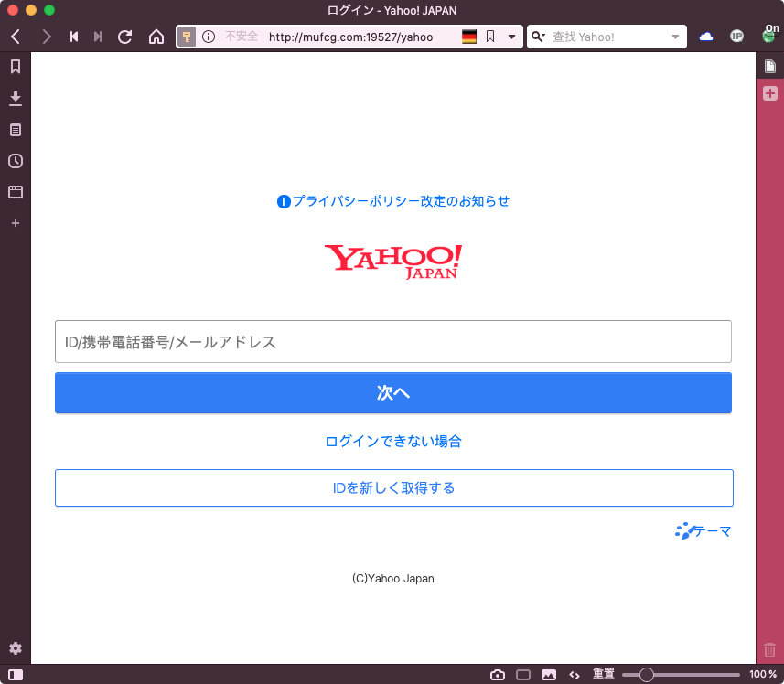The width and height of the screenshot is (784, 684).
Task: Open ログインできない場合 help link
Action: (393, 441)
